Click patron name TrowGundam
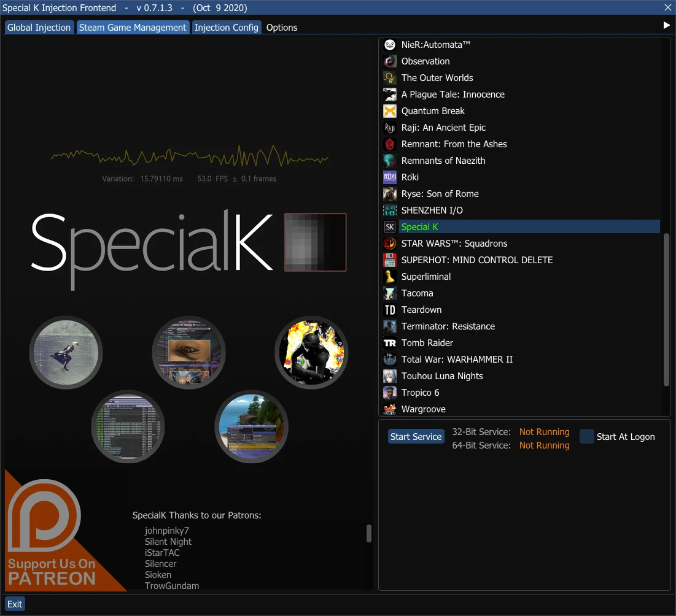This screenshot has height=616, width=676. pos(171,586)
